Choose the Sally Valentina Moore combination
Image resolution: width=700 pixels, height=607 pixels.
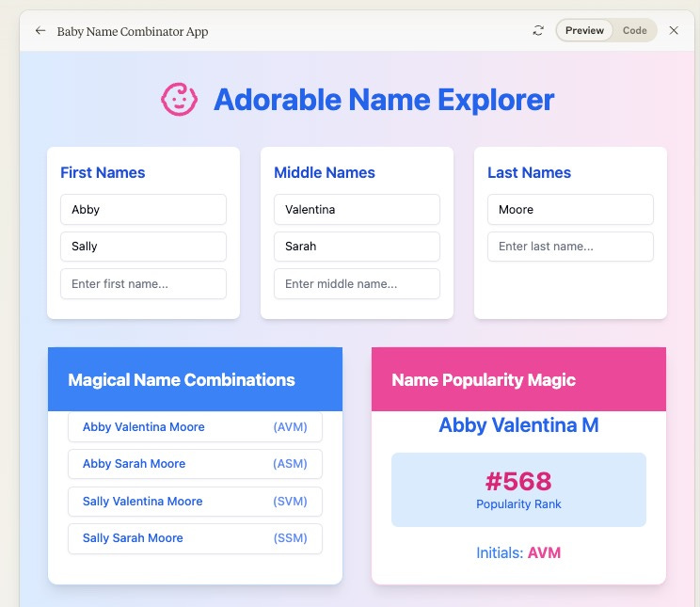point(195,502)
